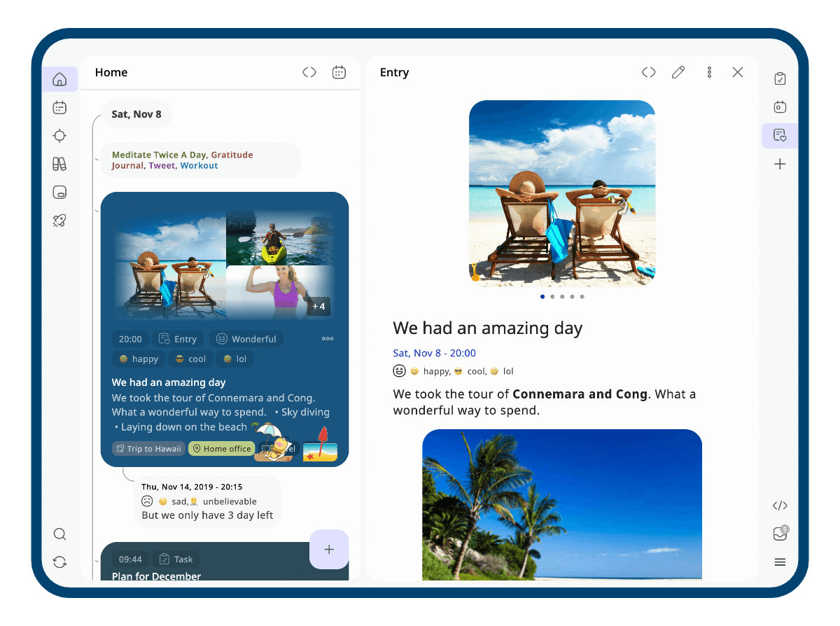Image resolution: width=840 pixels, height=626 pixels.
Task: Open the entry's vertical three-dot menu
Action: tap(709, 72)
